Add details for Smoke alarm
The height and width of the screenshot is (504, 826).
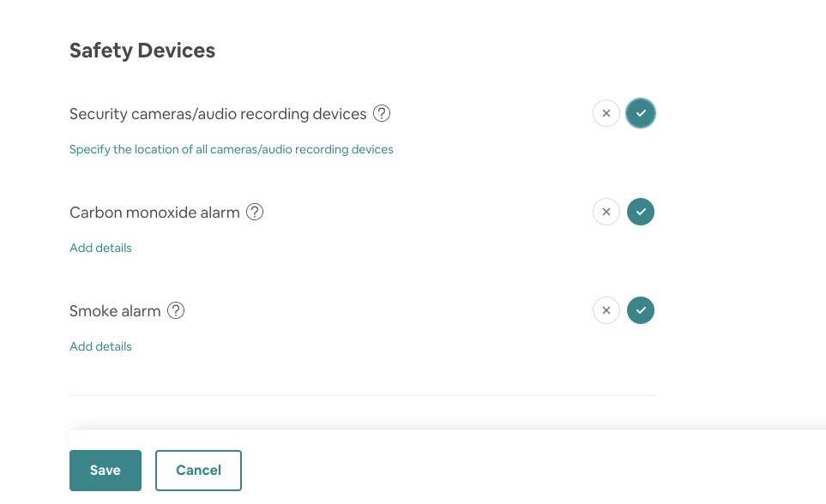(100, 346)
